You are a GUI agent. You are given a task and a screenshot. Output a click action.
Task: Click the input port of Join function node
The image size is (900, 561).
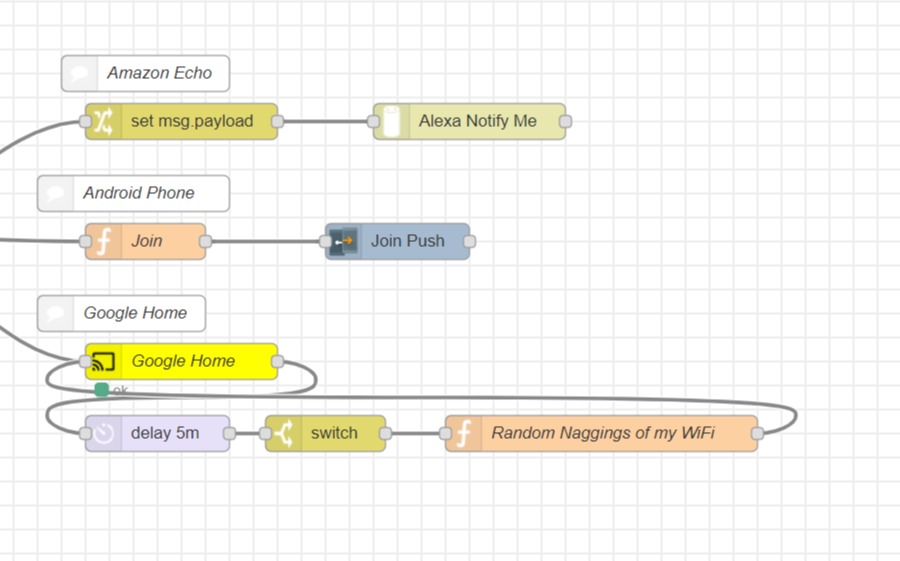(x=86, y=241)
